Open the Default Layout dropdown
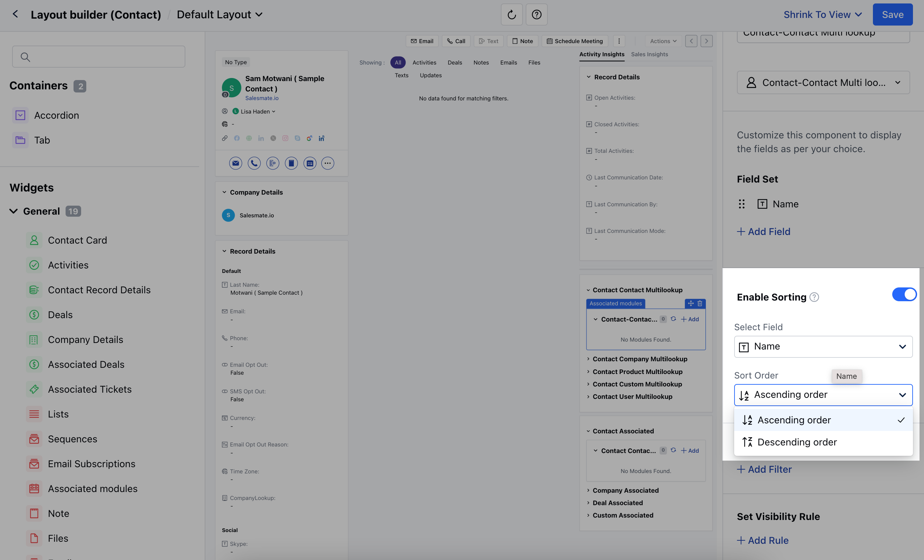 point(220,14)
